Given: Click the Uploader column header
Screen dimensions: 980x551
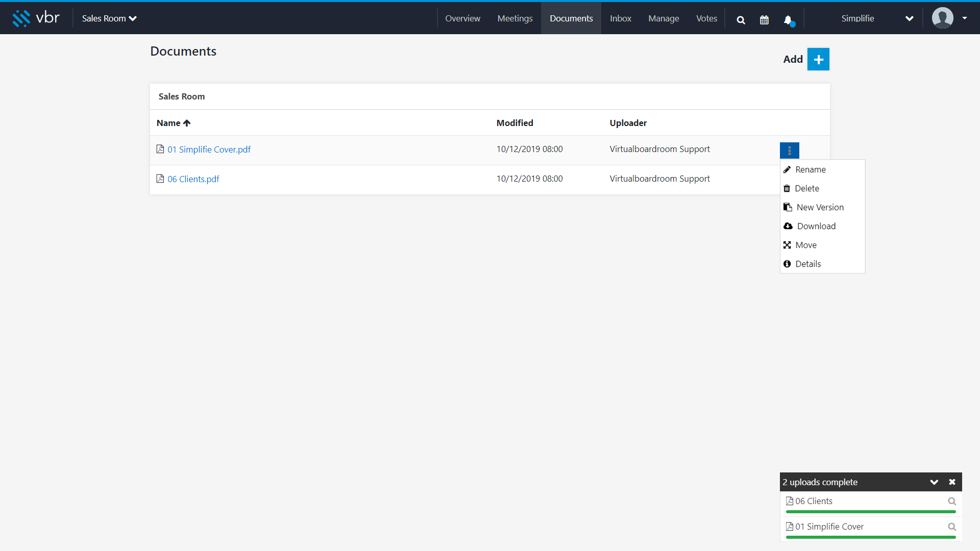Looking at the screenshot, I should 628,123.
